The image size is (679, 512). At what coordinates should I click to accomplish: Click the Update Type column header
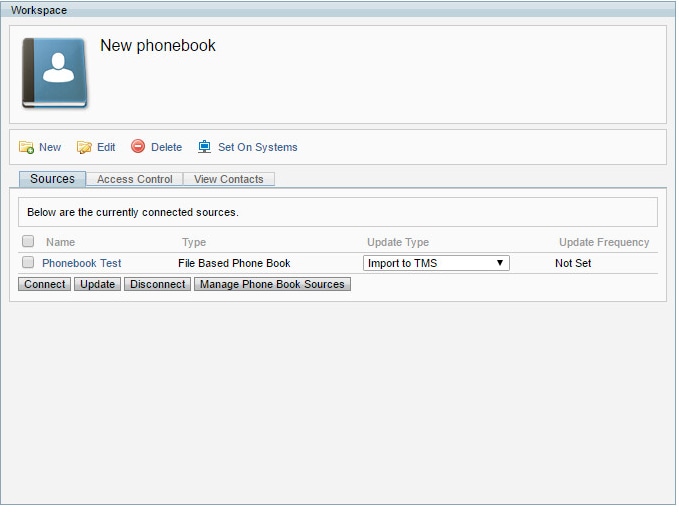(x=398, y=242)
